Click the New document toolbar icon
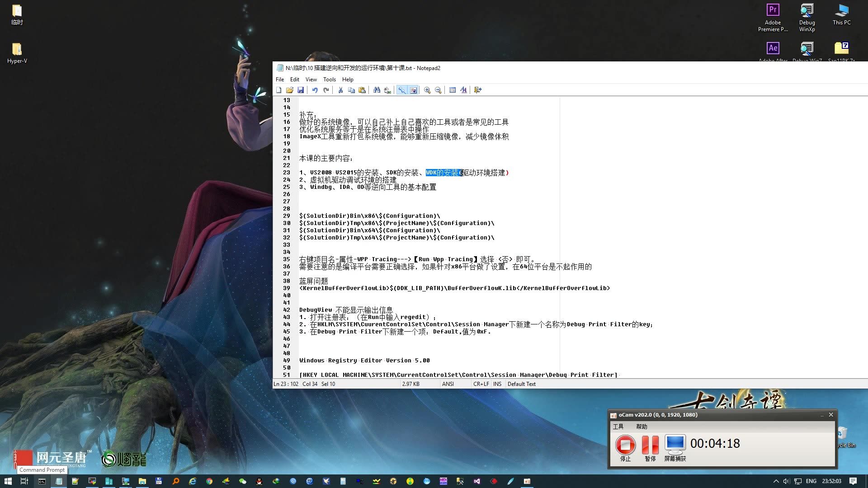The image size is (868, 488). [x=279, y=90]
